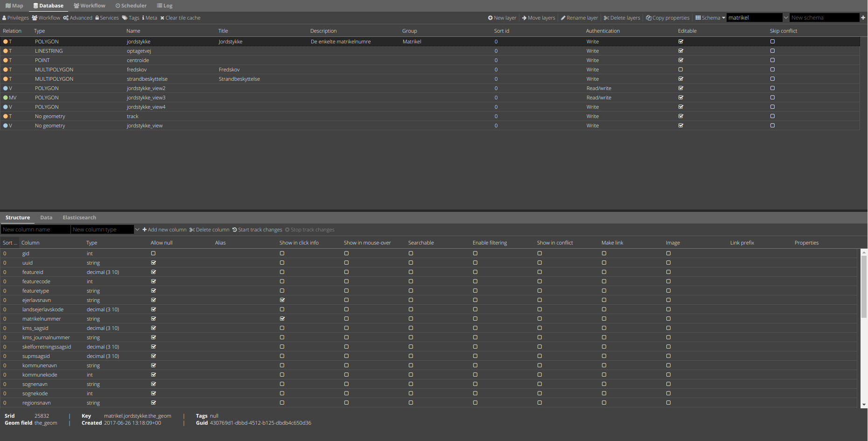Toggle Image checkbox for sognenavn column
This screenshot has width=868, height=441.
(668, 384)
